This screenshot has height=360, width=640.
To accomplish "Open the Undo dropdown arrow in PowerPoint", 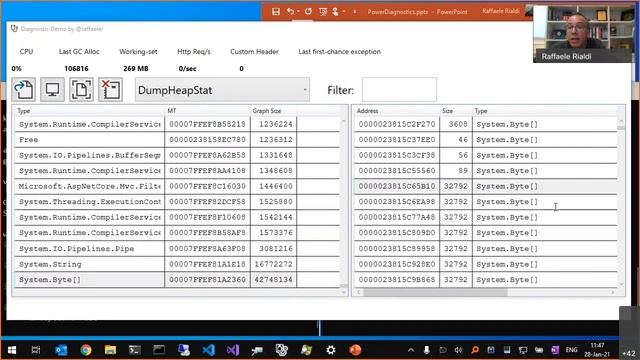I will pos(298,11).
